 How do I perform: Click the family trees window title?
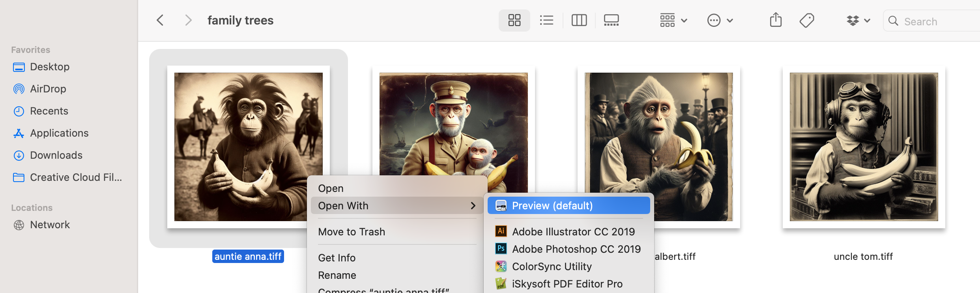click(241, 20)
